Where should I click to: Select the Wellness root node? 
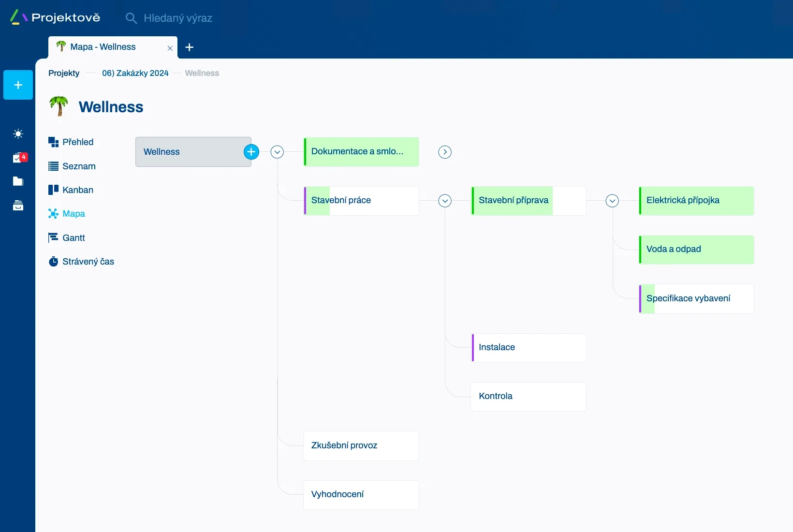(x=193, y=152)
